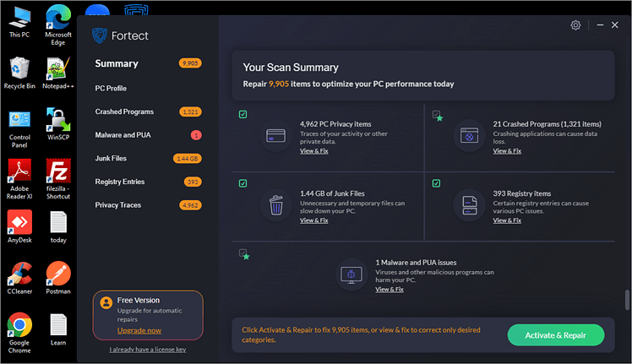Click View & Fix under Malware and PUA

[390, 290]
